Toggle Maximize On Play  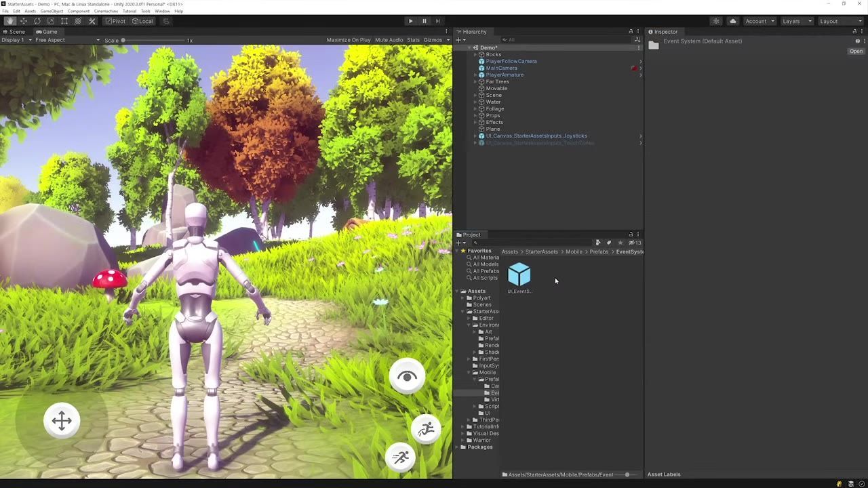click(349, 40)
